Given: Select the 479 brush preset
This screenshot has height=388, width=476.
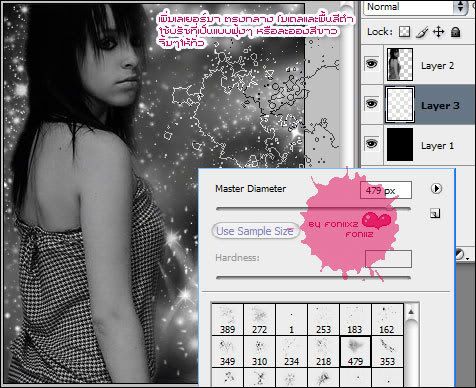Looking at the screenshot, I should pyautogui.click(x=355, y=351).
